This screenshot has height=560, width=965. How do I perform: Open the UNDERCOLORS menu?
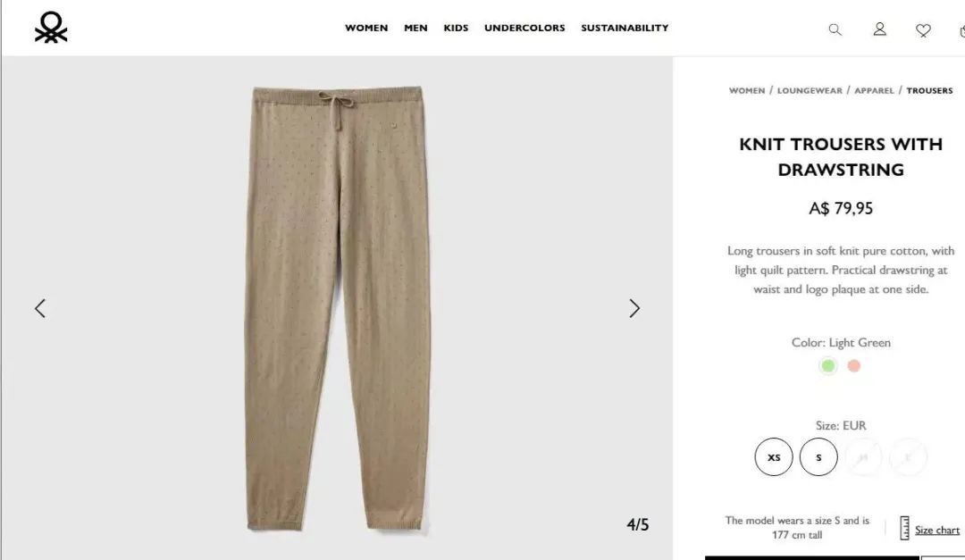(x=524, y=28)
